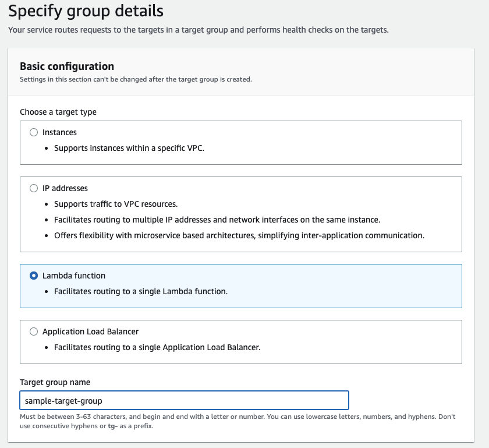
Task: Click the service routing description under the heading
Action: (199, 29)
